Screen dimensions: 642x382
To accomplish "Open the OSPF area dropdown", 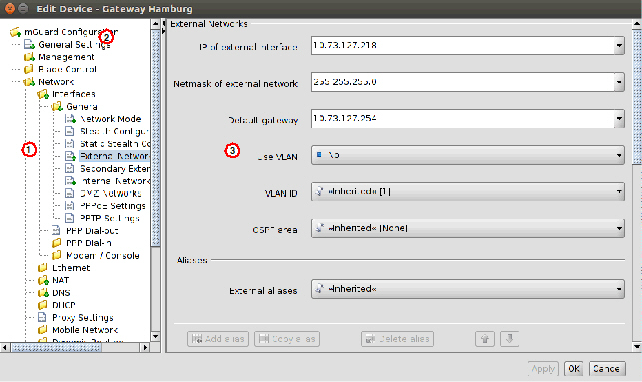I will pos(468,228).
